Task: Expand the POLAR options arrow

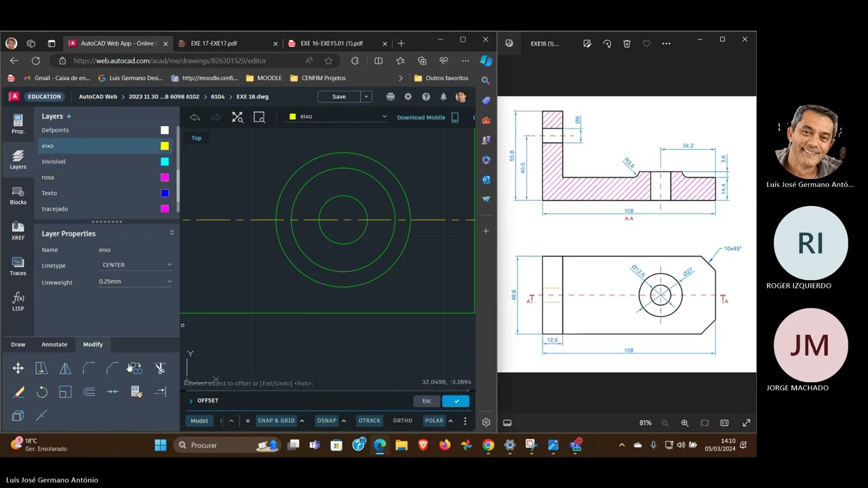Action: point(450,421)
